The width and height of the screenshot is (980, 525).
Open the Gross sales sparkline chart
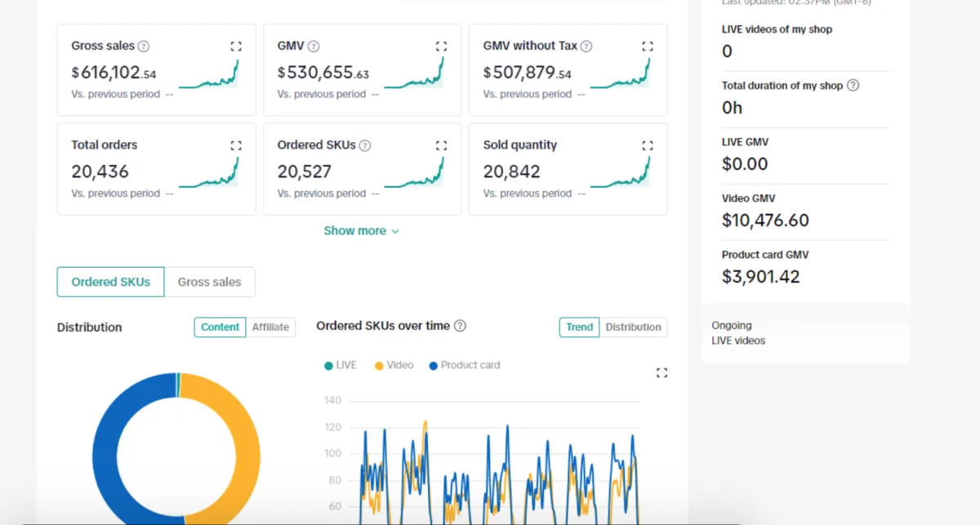[x=208, y=73]
